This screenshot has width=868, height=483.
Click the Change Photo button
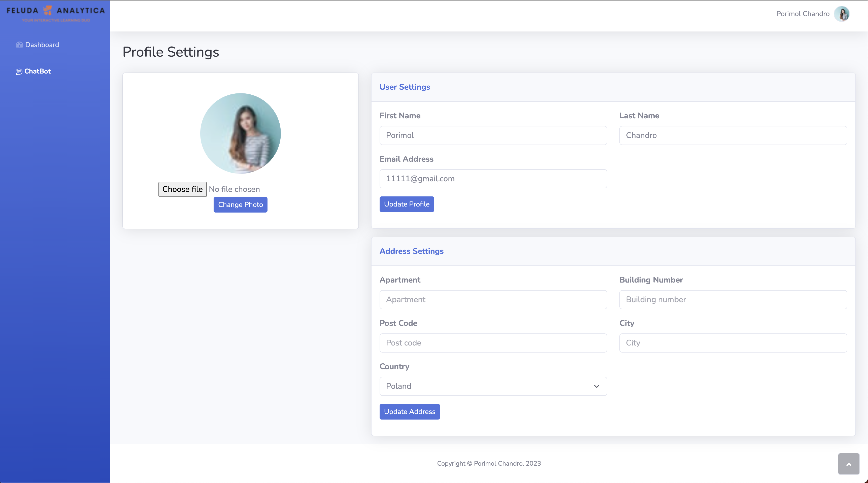[x=240, y=205]
